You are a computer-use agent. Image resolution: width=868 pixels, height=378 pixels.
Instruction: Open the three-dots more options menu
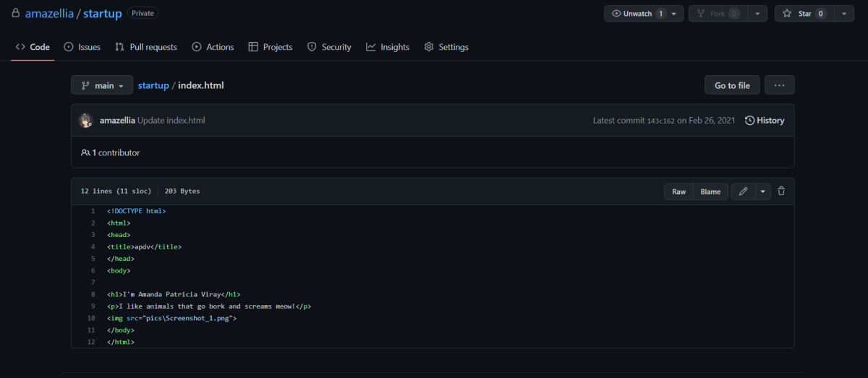(780, 85)
